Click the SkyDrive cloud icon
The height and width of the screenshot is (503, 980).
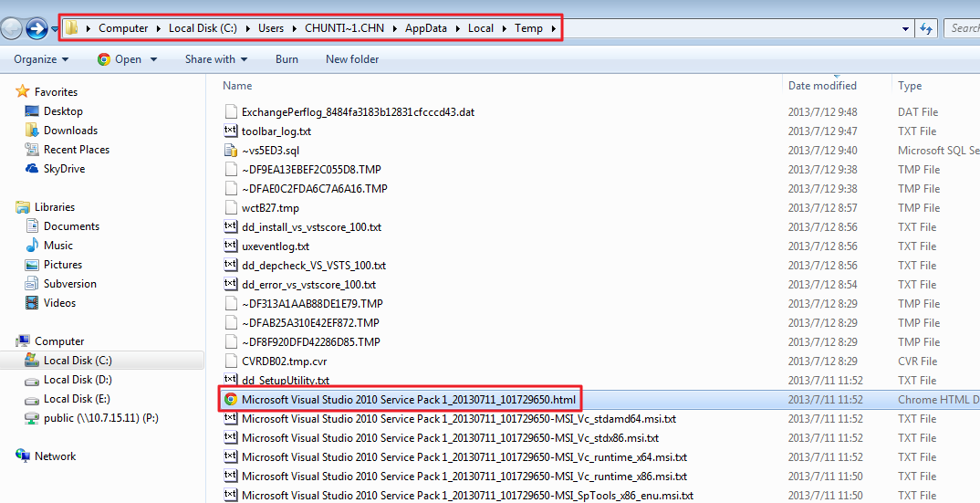click(x=32, y=169)
